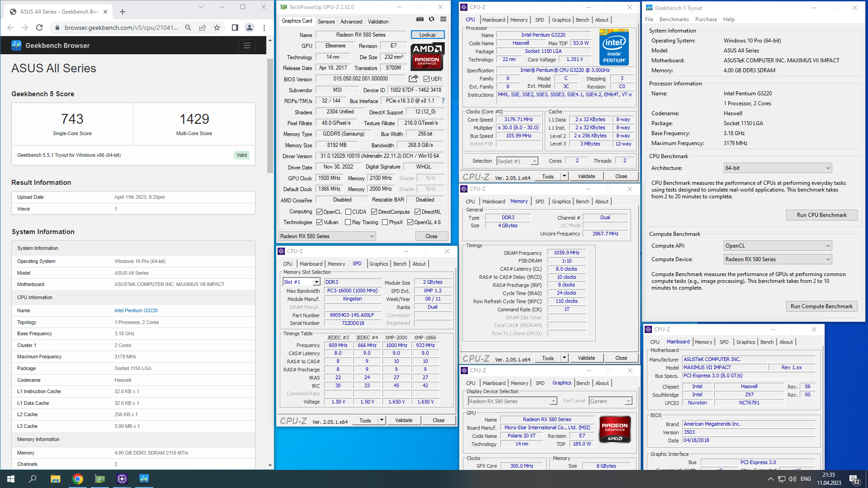Click Run Compute Benchmark button
Image resolution: width=868 pixels, height=488 pixels.
[x=821, y=306]
